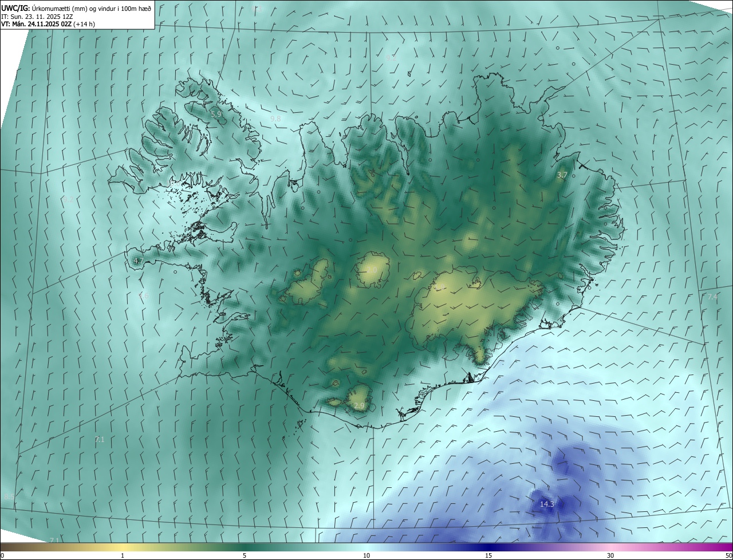Click the 3.7 value label
This screenshot has height=560, width=733.
(562, 175)
